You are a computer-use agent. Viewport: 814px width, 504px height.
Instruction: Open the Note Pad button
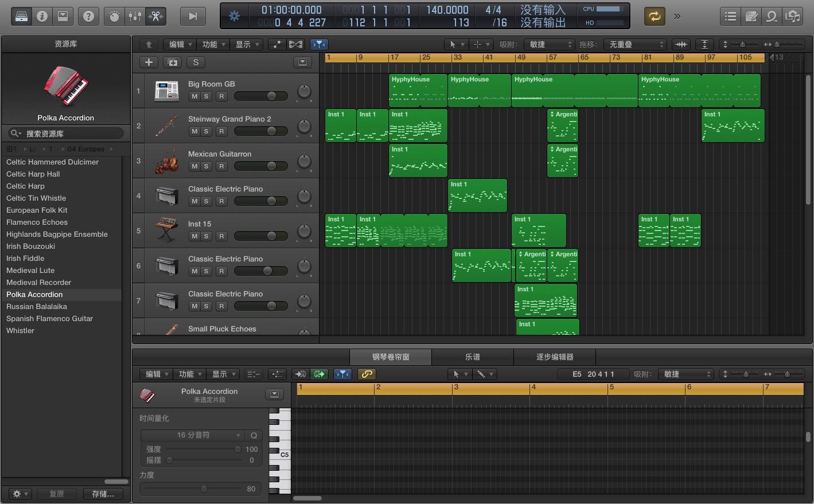pos(751,16)
